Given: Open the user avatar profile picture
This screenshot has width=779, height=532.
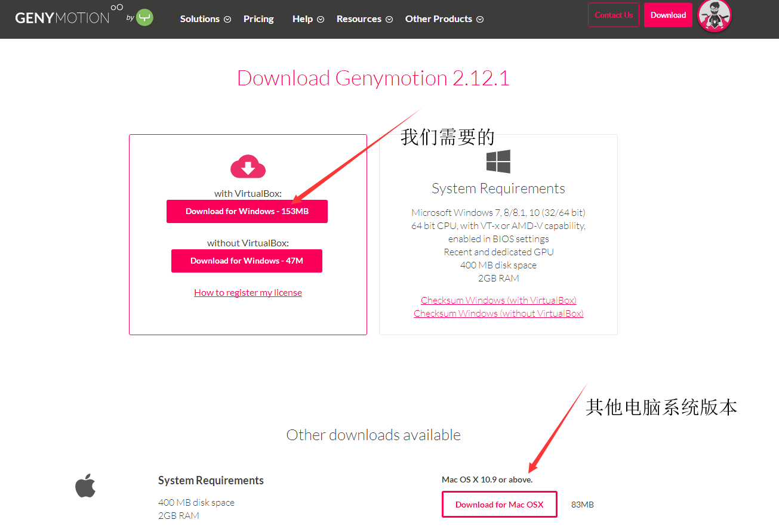Looking at the screenshot, I should point(714,16).
